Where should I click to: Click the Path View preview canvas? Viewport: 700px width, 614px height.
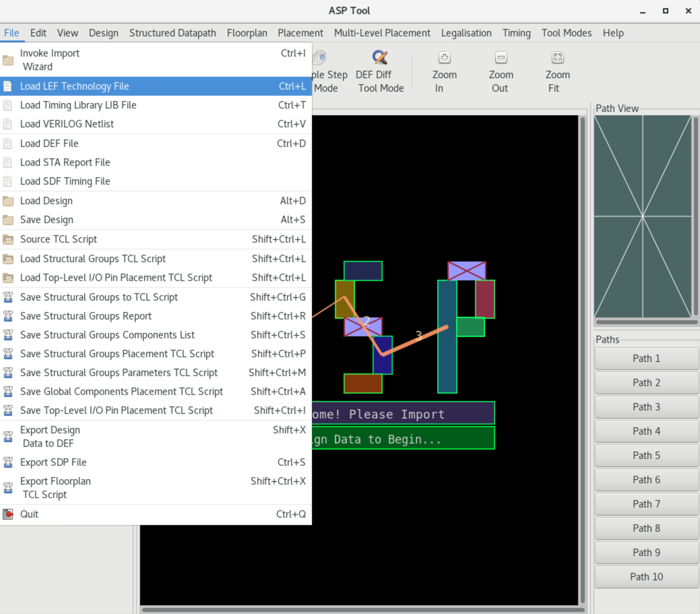642,216
